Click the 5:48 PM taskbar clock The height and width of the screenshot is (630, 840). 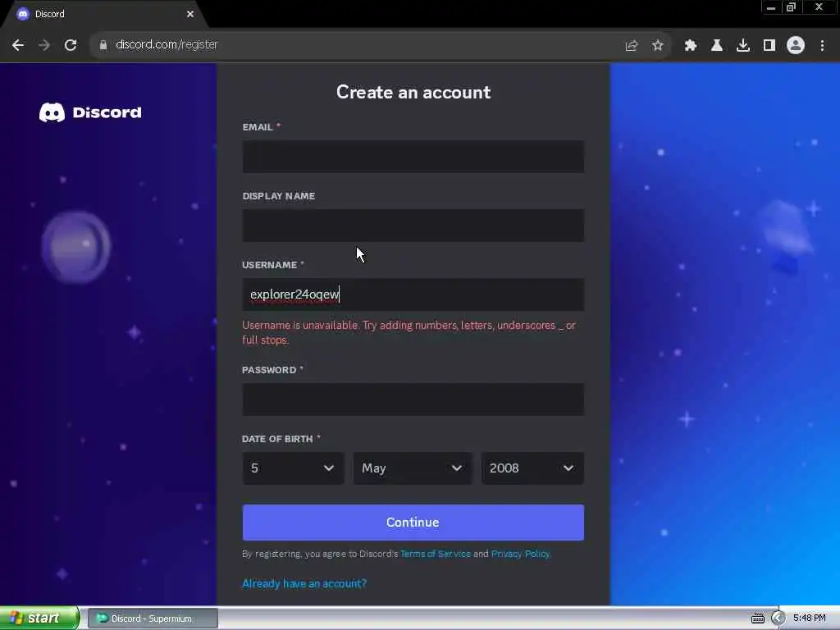click(810, 619)
